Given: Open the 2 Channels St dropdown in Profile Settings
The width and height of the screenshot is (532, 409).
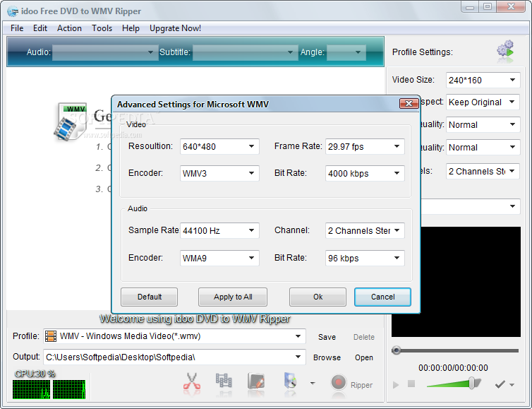Looking at the screenshot, I should click(483, 171).
